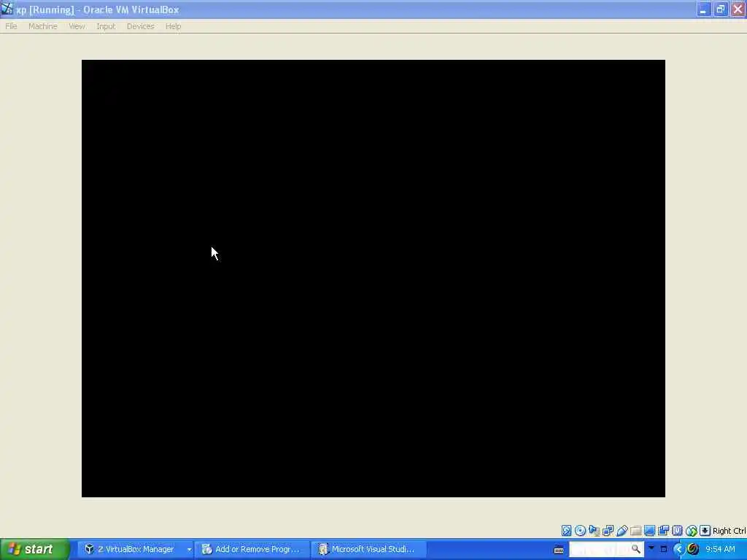
Task: Open the Input menu
Action: pyautogui.click(x=106, y=26)
